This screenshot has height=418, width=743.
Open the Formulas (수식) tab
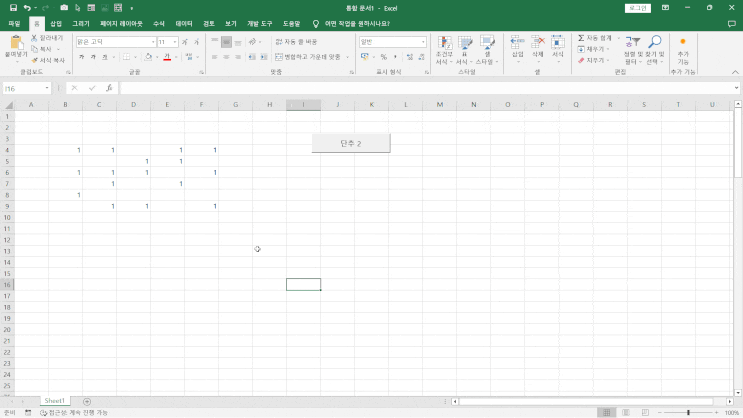(159, 24)
